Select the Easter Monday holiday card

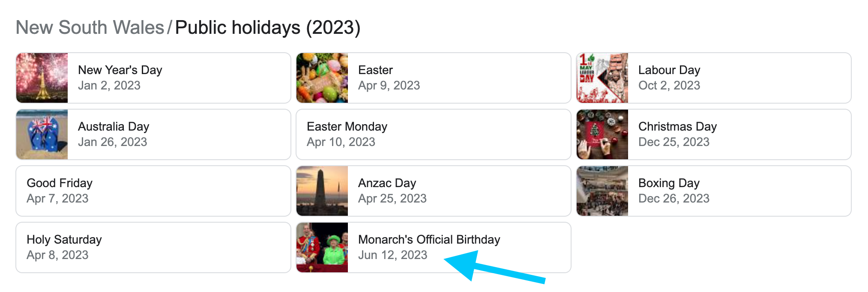tap(434, 134)
